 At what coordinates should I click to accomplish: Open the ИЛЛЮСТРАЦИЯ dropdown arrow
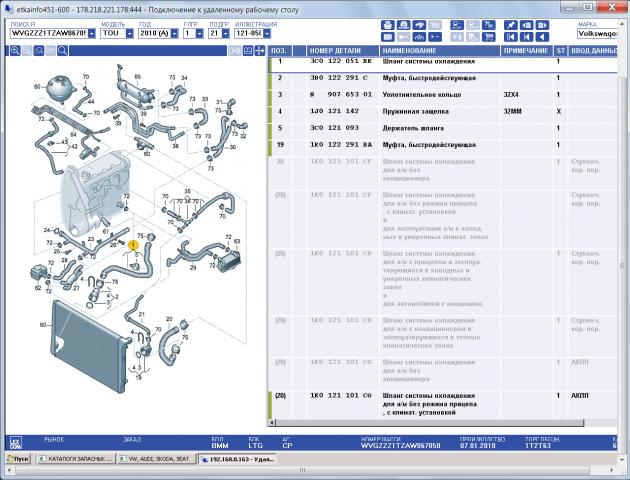pyautogui.click(x=267, y=33)
